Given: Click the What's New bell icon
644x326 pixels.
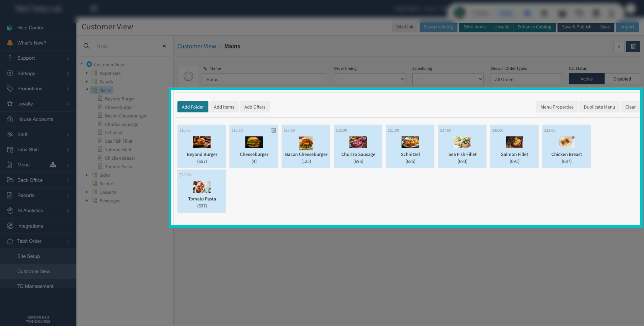Looking at the screenshot, I should click(10, 43).
